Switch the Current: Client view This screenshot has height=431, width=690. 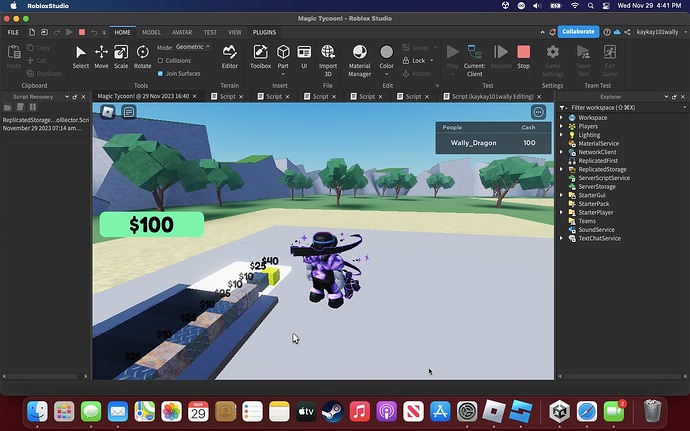coord(474,61)
